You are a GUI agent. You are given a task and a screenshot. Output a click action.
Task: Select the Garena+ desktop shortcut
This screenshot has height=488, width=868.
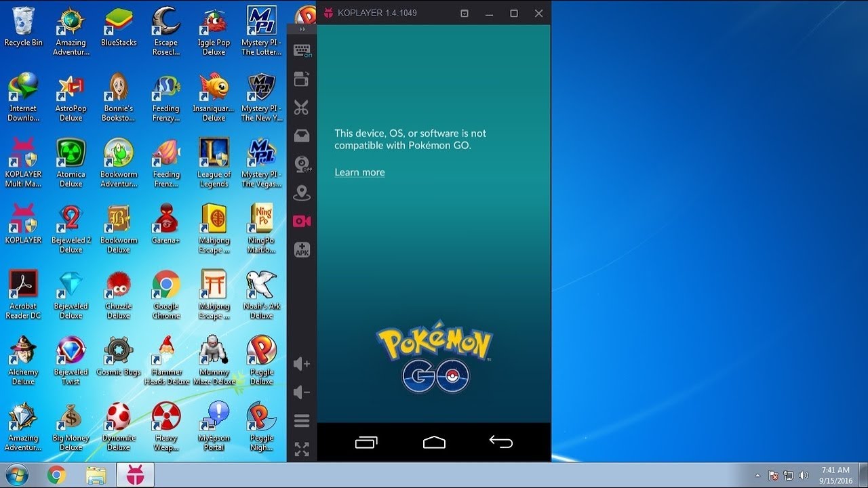(x=166, y=224)
